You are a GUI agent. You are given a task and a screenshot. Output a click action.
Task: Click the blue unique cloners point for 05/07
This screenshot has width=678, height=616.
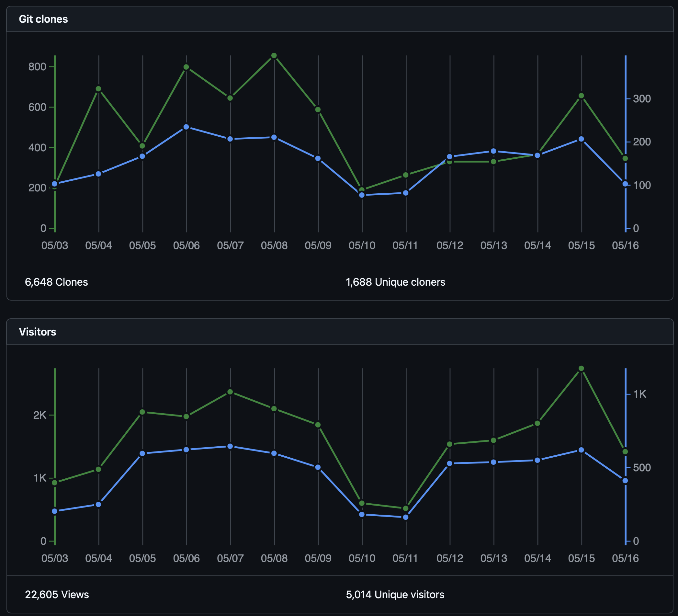pos(230,139)
